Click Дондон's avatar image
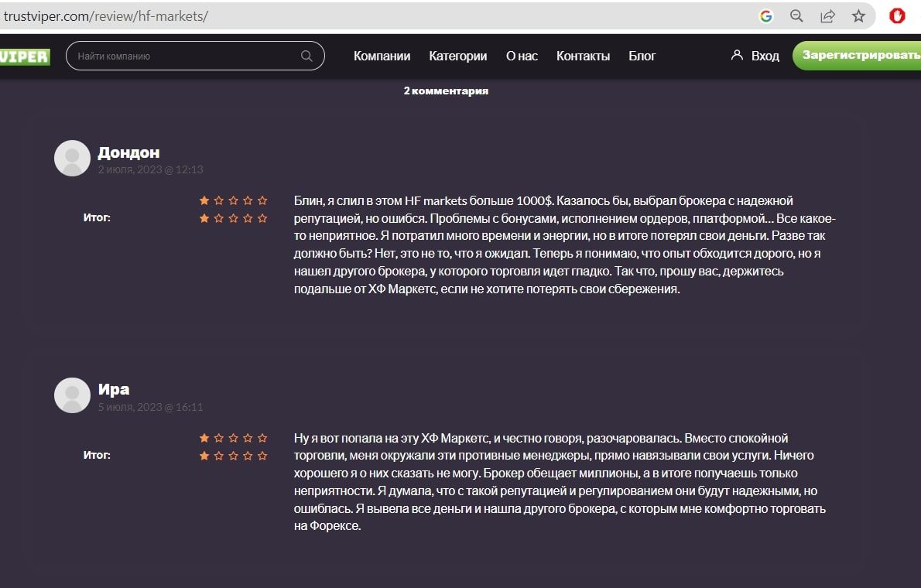The height and width of the screenshot is (588, 921). [72, 158]
